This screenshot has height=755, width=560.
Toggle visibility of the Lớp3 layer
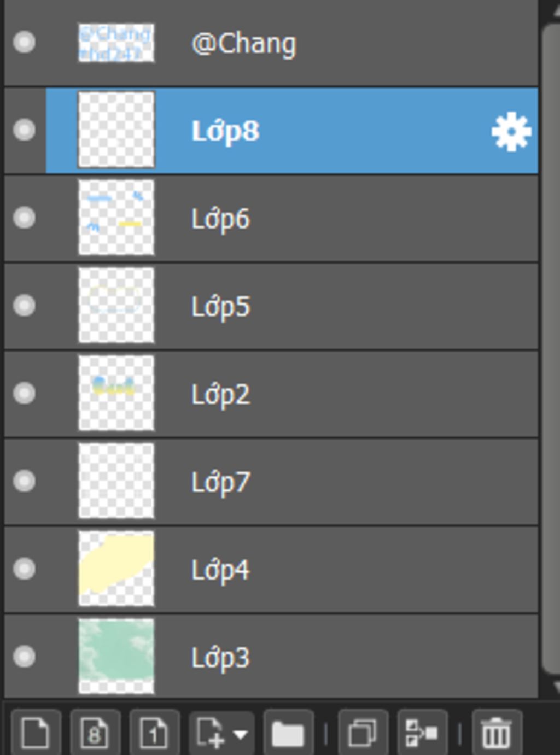[x=24, y=657]
